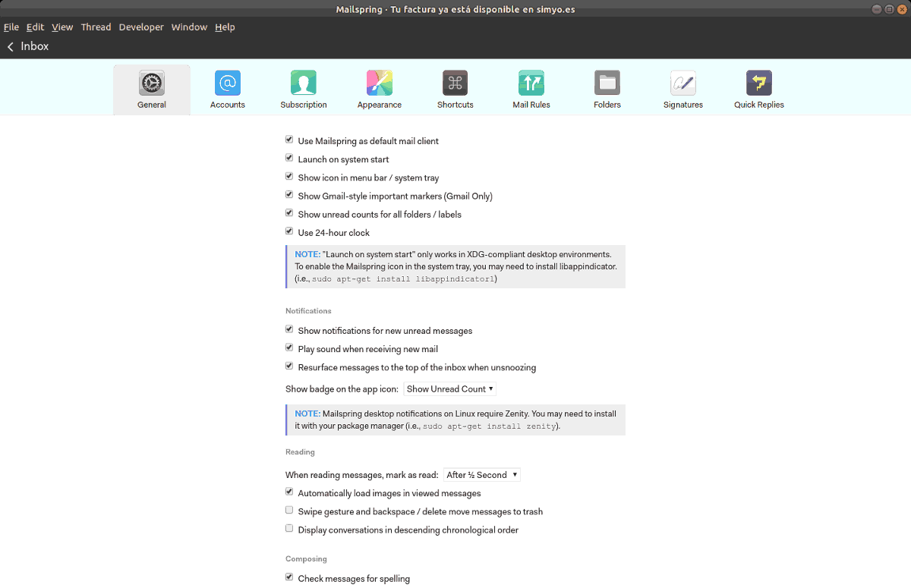
Task: Disable Show icon in menu bar / system tray
Action: point(289,176)
